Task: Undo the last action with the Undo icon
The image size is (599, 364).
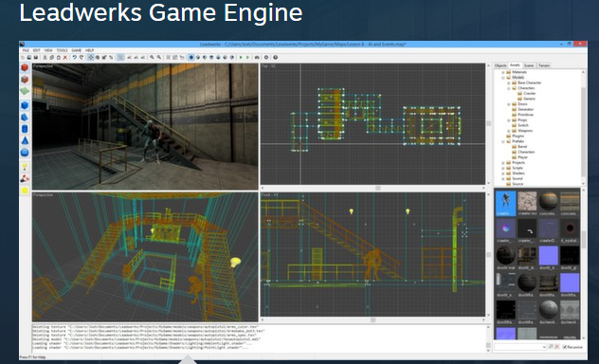Action: 75,57
